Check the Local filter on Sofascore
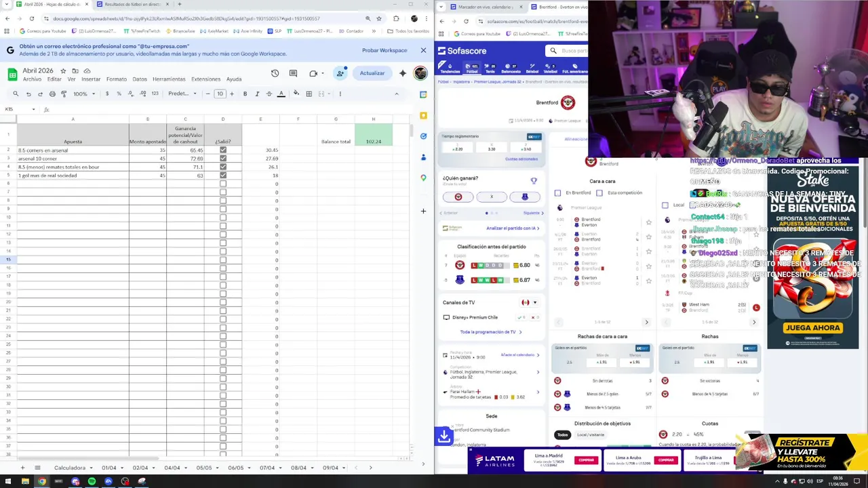 tap(665, 205)
